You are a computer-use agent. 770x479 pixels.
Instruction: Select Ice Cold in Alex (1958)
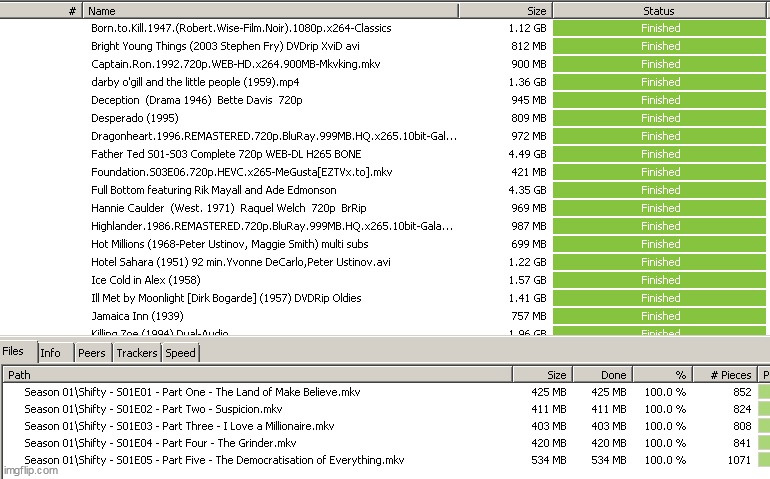coord(146,280)
